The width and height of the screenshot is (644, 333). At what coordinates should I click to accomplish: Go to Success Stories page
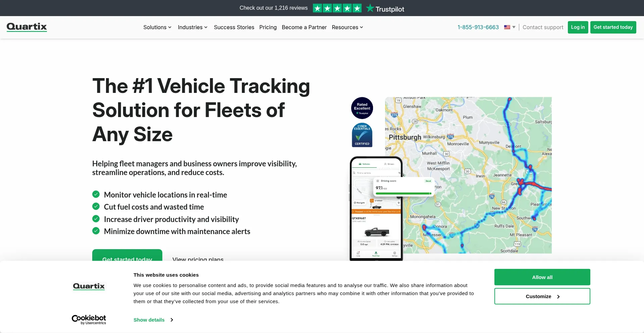coord(234,27)
